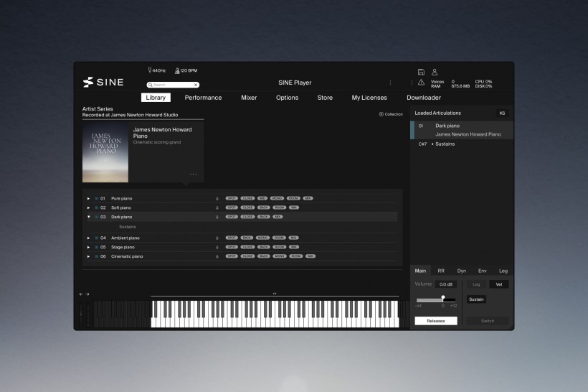The image size is (588, 392).
Task: Toggle SPOT mic on Pure piano row
Action: (232, 198)
